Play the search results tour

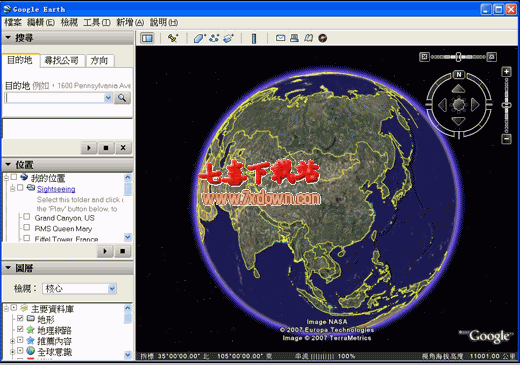(89, 148)
